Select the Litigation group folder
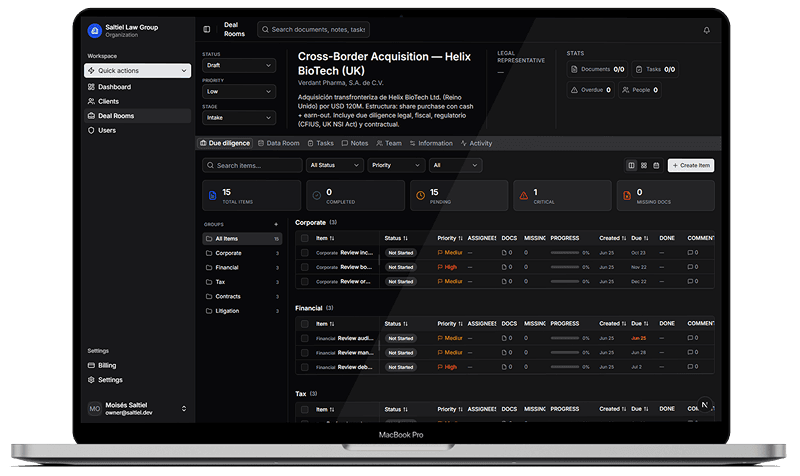 click(242, 311)
